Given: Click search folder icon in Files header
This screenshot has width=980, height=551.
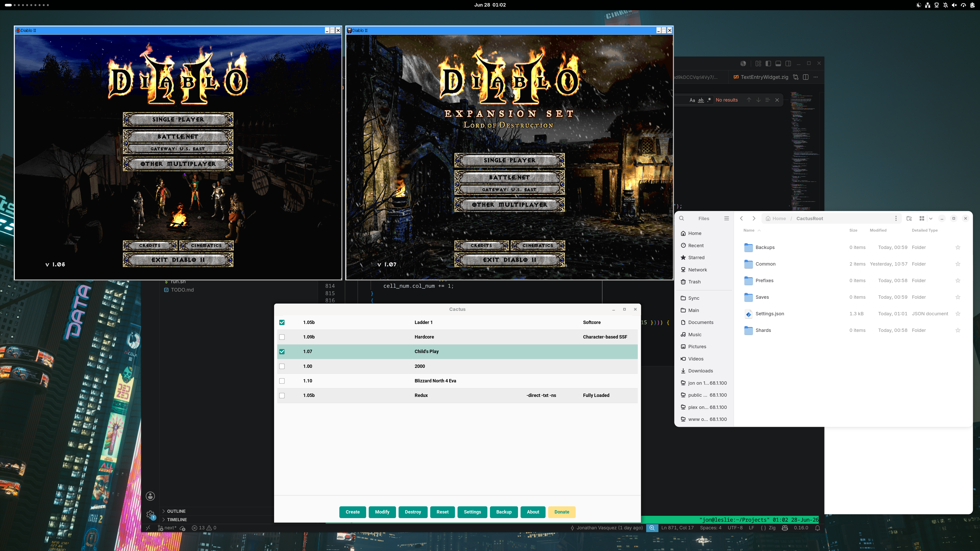Looking at the screenshot, I should pos(909,218).
